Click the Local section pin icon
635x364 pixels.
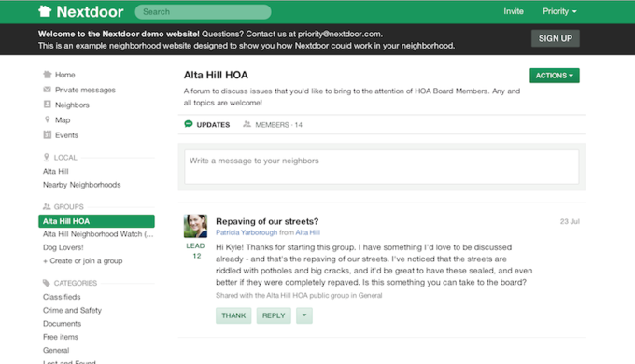pos(46,157)
